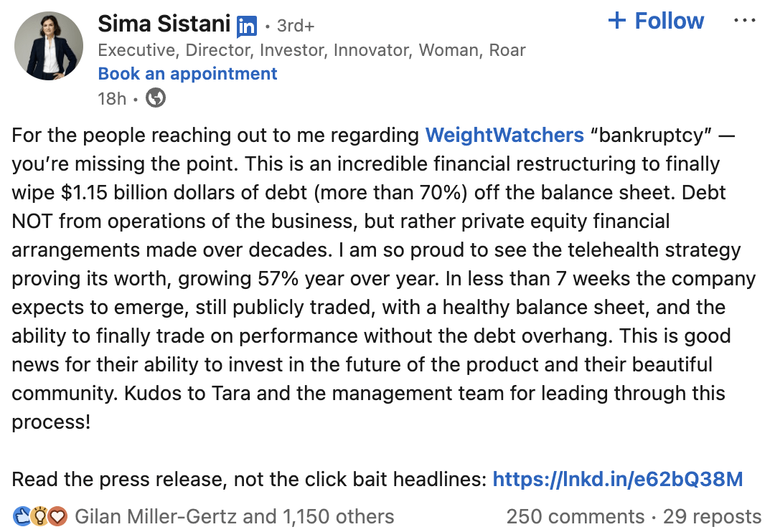
Task: Click the globe public visibility icon
Action: [156, 98]
